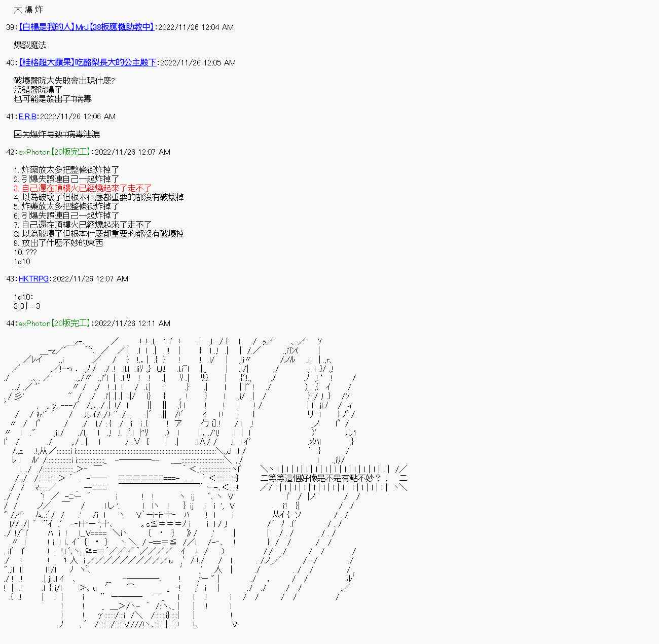Click the dice result "3[3] = 3"
The image size is (659, 644).
pos(27,306)
